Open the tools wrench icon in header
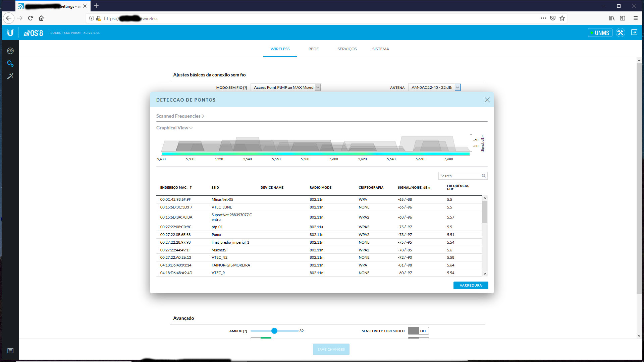This screenshot has width=644, height=362. (x=620, y=33)
